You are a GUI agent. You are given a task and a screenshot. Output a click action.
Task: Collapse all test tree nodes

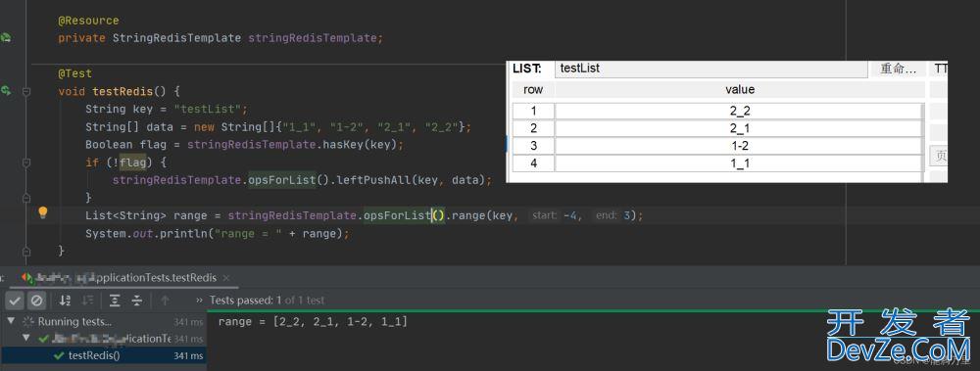point(137,301)
